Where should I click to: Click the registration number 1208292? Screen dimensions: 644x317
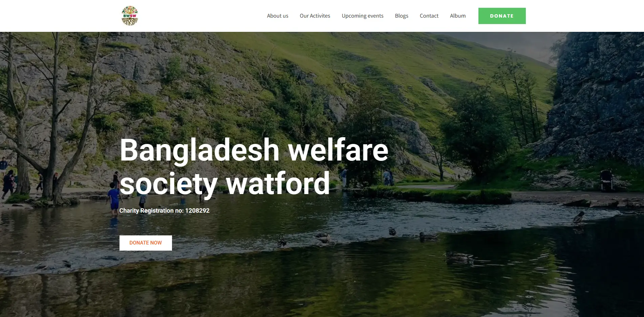tap(197, 211)
